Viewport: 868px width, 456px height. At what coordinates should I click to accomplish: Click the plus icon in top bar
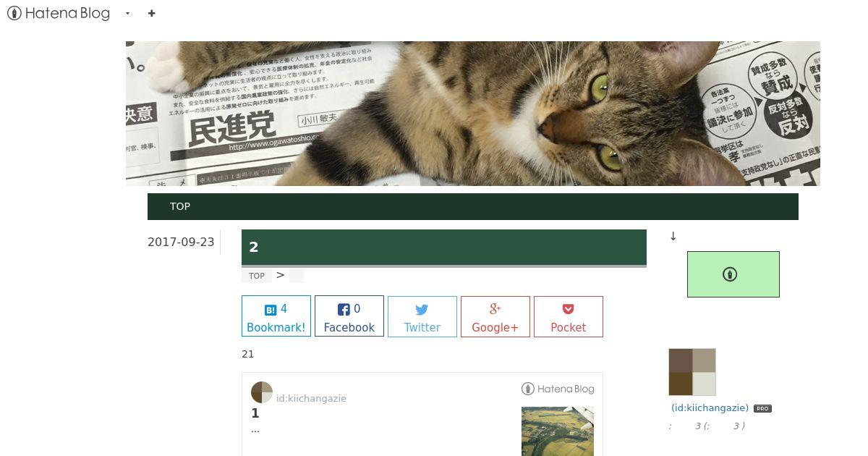coord(151,13)
